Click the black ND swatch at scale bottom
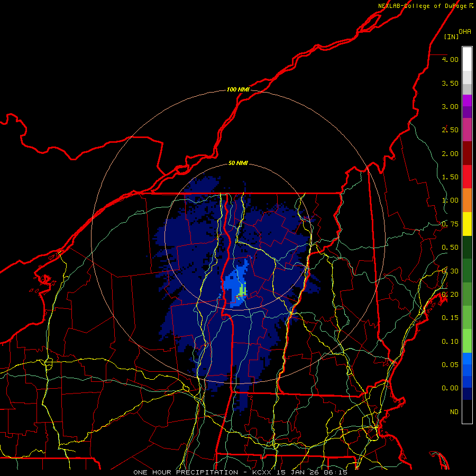The height and width of the screenshot is (476, 476). [467, 411]
